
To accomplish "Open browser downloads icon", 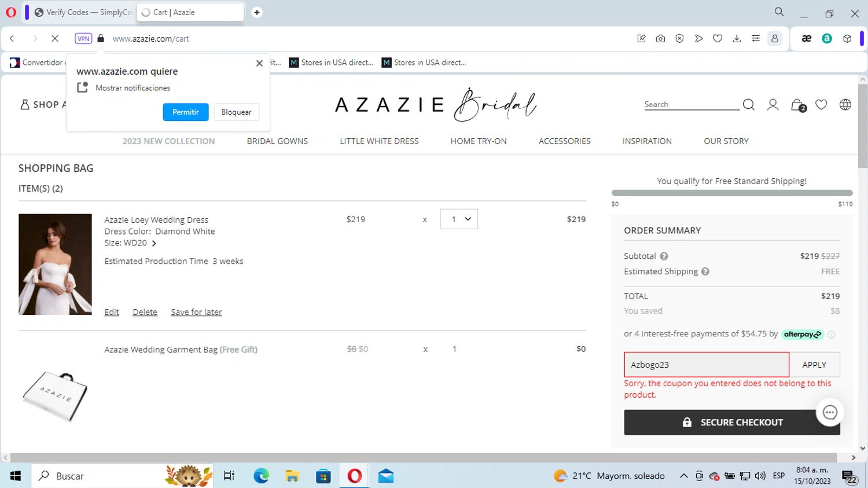I will 737,39.
